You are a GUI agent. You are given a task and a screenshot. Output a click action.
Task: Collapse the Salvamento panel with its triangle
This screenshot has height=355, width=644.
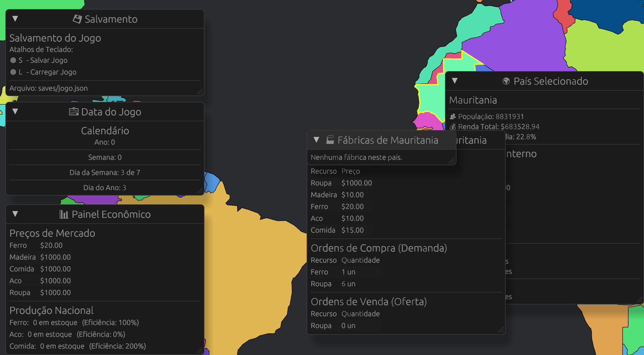pyautogui.click(x=15, y=19)
